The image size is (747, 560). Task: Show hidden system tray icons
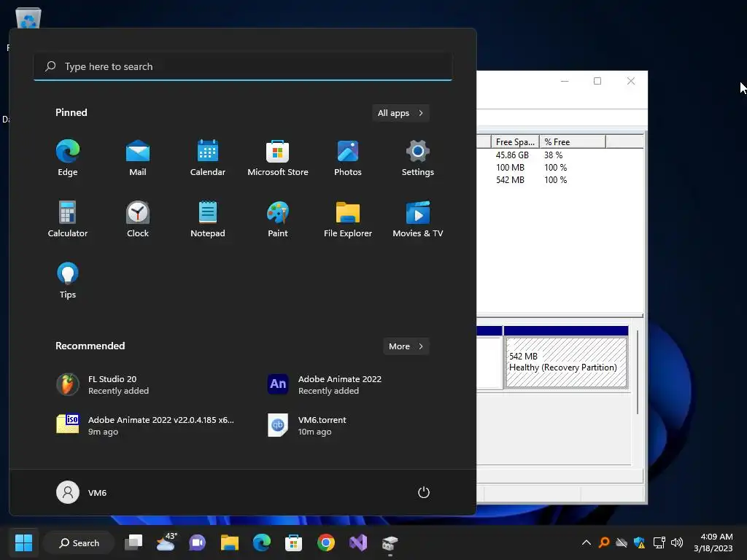tap(587, 542)
